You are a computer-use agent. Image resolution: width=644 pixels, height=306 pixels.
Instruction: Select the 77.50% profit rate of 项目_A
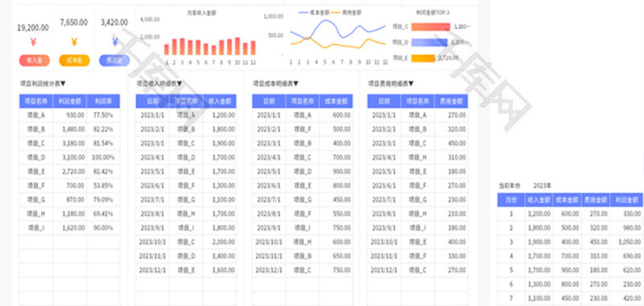pyautogui.click(x=103, y=115)
